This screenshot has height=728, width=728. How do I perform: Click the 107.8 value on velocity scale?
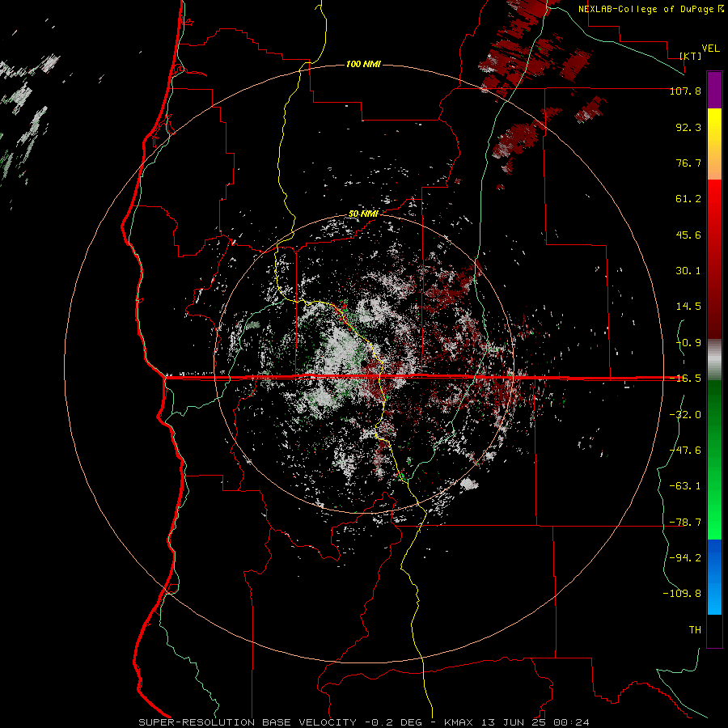685,91
